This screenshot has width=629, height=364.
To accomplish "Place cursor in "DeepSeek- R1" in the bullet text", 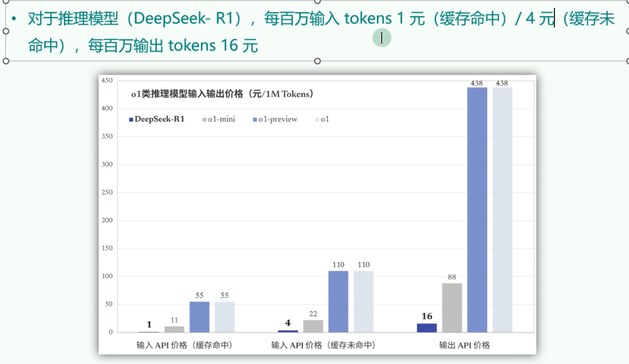I will pyautogui.click(x=183, y=18).
